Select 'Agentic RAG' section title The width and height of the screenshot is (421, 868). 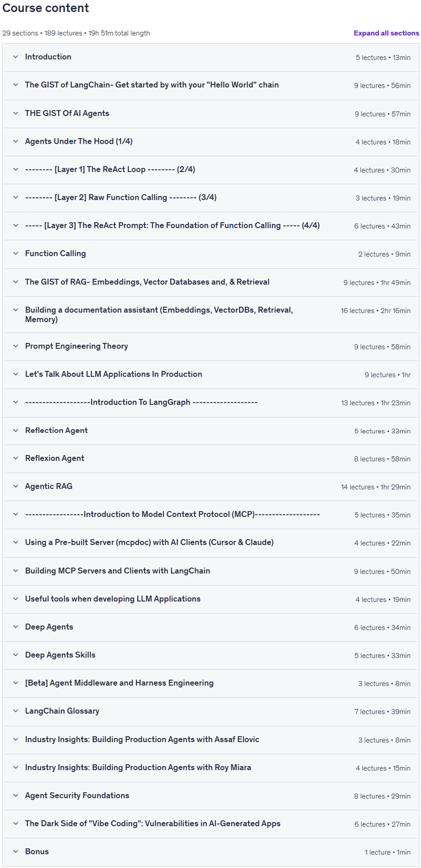(x=49, y=486)
